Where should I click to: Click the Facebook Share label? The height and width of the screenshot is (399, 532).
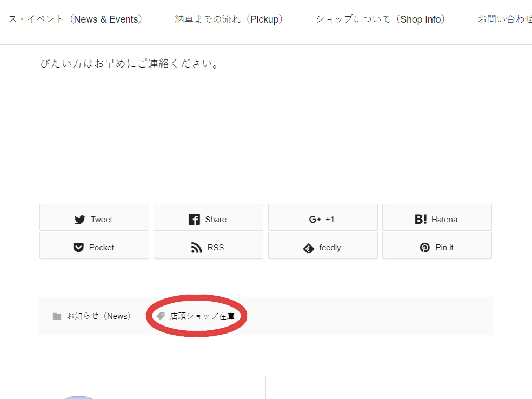point(216,220)
